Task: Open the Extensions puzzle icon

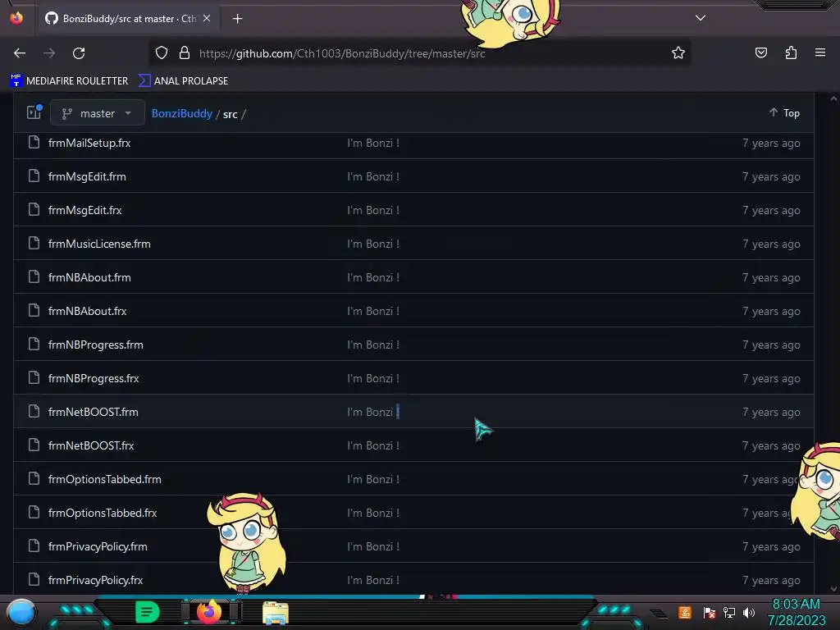Action: (791, 53)
